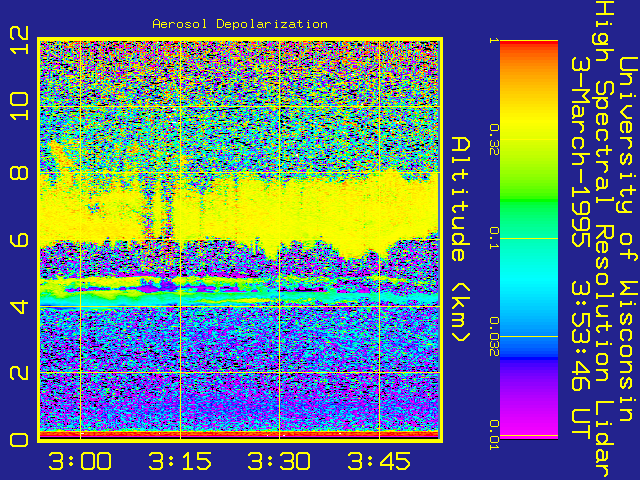Click the 'Aerosol Depolarization' plot title

point(240,24)
